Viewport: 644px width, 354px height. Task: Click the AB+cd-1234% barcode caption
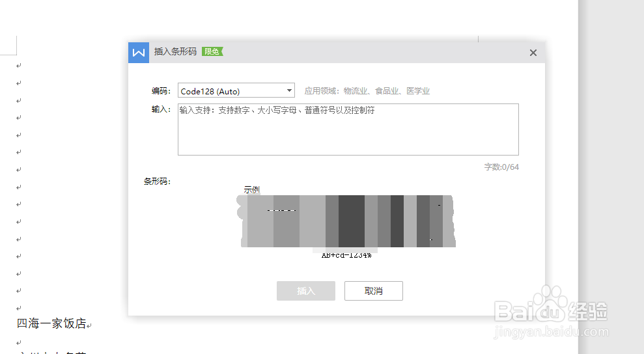point(346,255)
